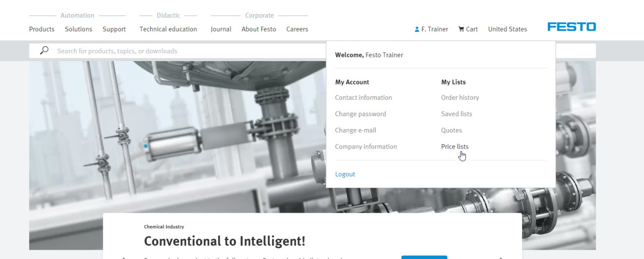Viewport: 644px width, 259px height.
Task: Open the Journal menu
Action: pyautogui.click(x=221, y=29)
